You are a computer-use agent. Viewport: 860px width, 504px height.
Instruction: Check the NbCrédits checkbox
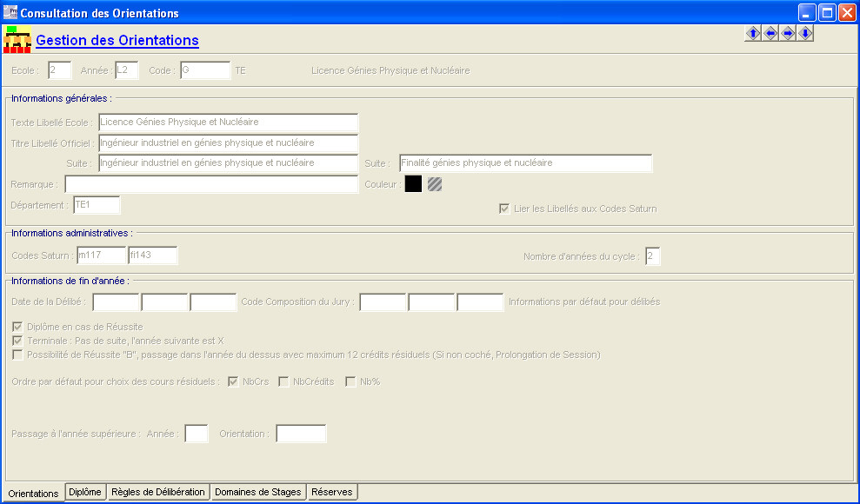tap(283, 381)
